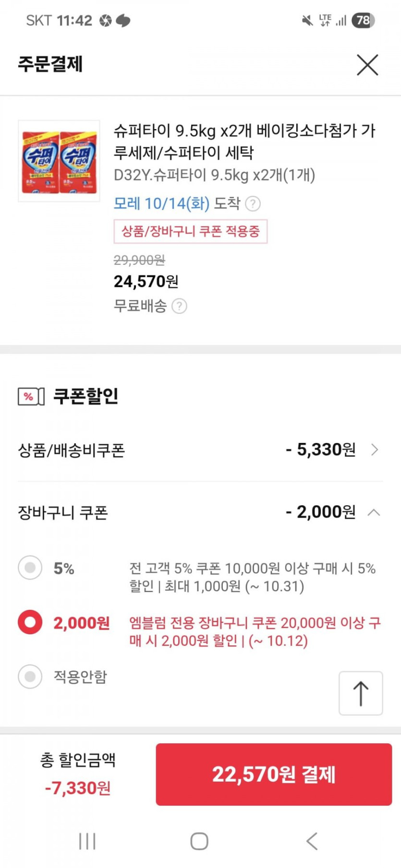Tap the 상품/배송비쿠폰 row
Screen dimensions: 401x868
[x=72, y=450]
